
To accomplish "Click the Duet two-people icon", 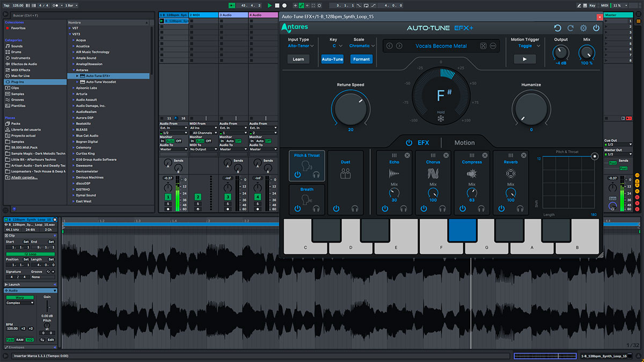I will click(346, 174).
